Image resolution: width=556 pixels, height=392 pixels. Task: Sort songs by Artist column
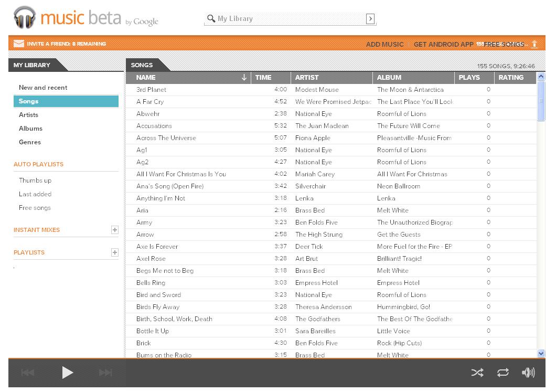pos(332,77)
